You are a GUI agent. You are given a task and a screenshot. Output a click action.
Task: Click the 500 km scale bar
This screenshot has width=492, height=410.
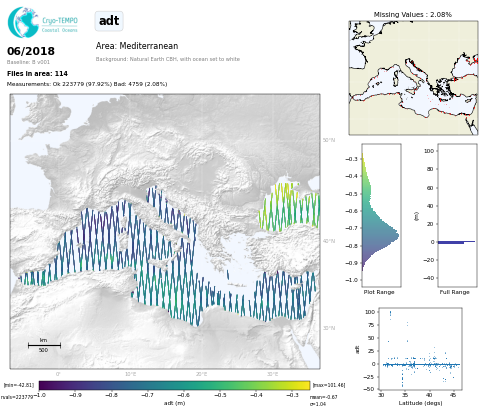click(44, 345)
